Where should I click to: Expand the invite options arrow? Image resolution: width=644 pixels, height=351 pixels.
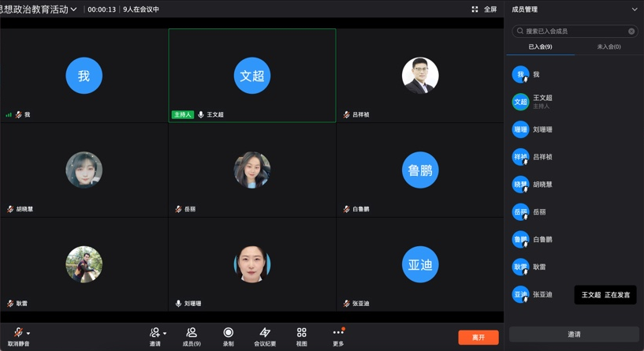165,334
